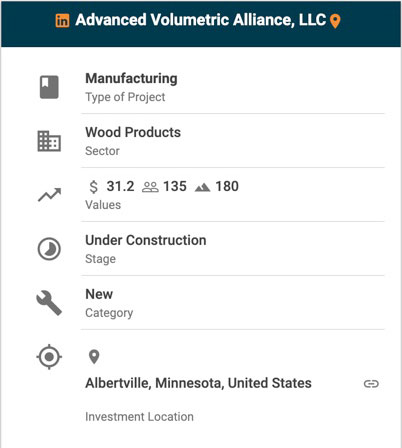Click the book icon for Type of Project
Image resolution: width=402 pixels, height=448 pixels.
click(x=49, y=87)
